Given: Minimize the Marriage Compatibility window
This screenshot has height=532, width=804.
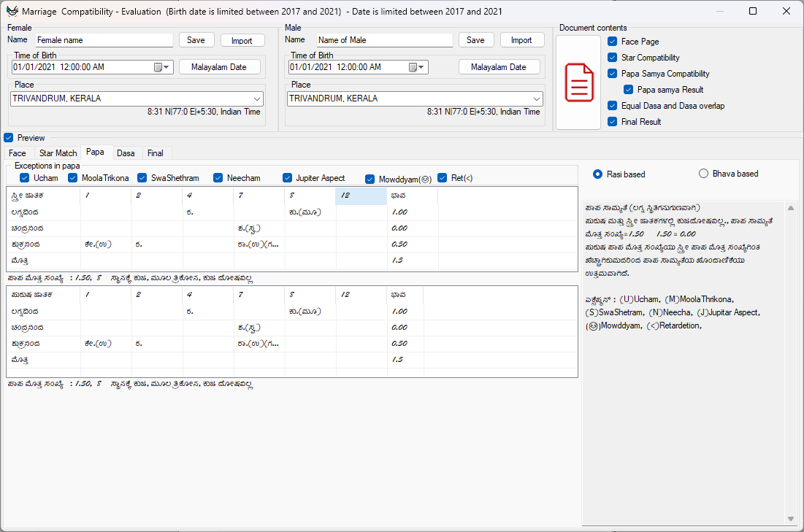Looking at the screenshot, I should (719, 11).
